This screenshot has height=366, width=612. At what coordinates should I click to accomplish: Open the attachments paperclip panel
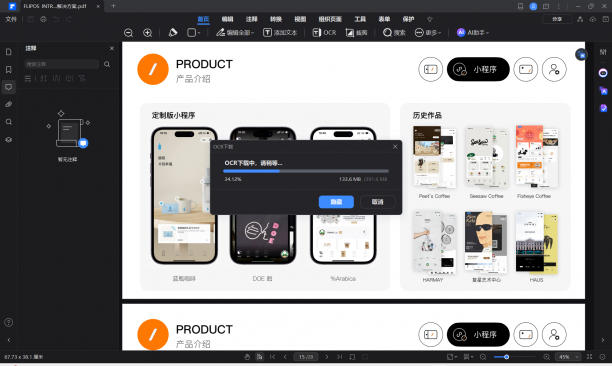click(9, 104)
